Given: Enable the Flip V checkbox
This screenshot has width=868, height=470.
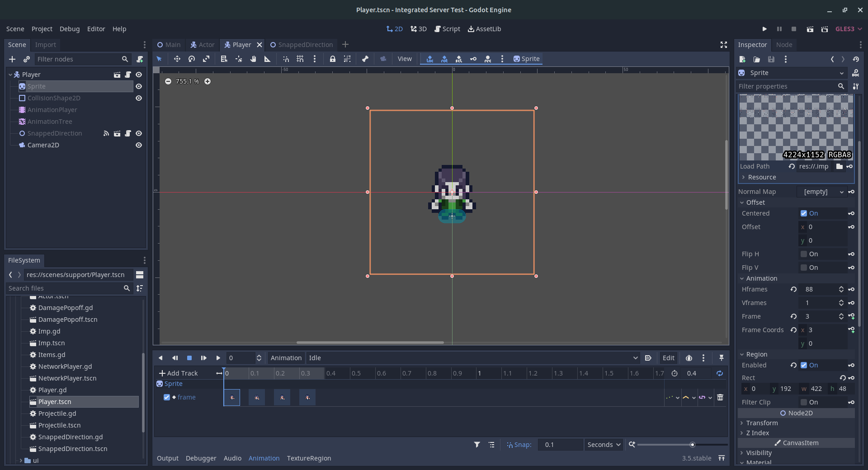Looking at the screenshot, I should (x=804, y=268).
